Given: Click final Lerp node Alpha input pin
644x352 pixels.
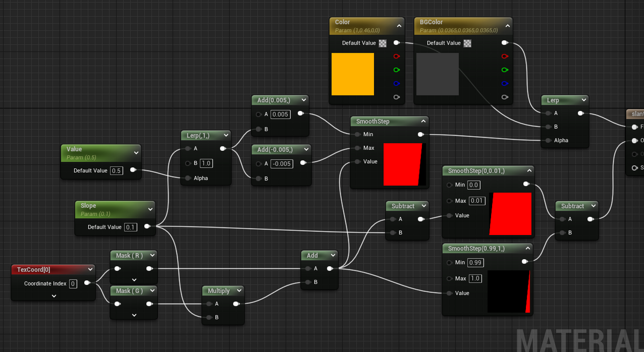Looking at the screenshot, I should 548,141.
